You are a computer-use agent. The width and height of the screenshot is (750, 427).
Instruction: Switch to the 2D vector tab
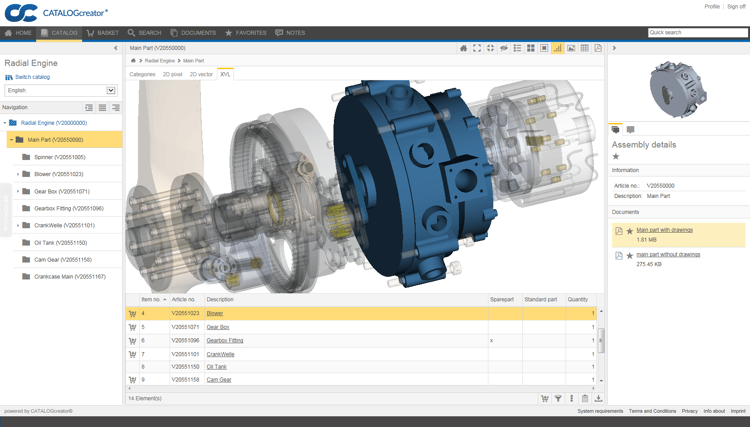(201, 74)
